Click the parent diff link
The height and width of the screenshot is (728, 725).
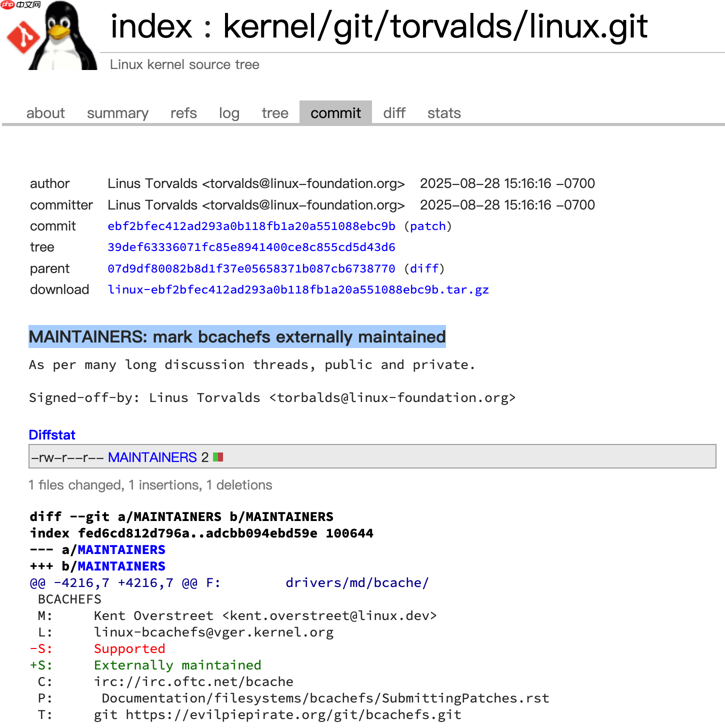pos(424,268)
